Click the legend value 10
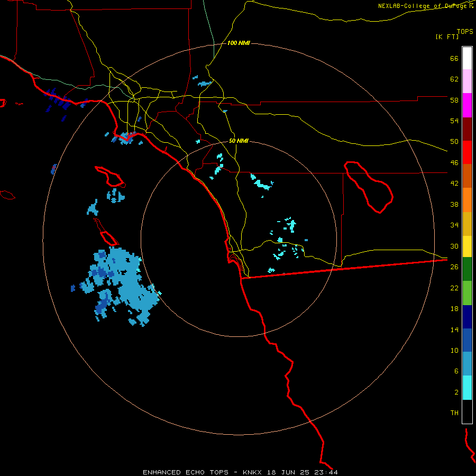 pyautogui.click(x=454, y=351)
